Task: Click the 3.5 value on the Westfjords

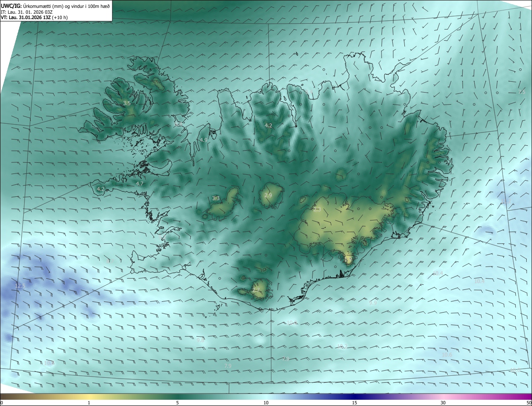Action: click(x=127, y=103)
